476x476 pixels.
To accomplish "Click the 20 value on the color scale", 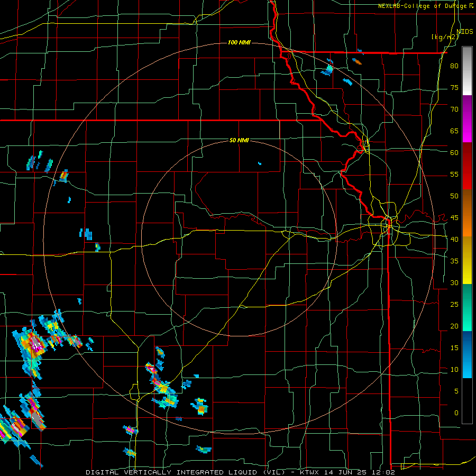I will 454,326.
